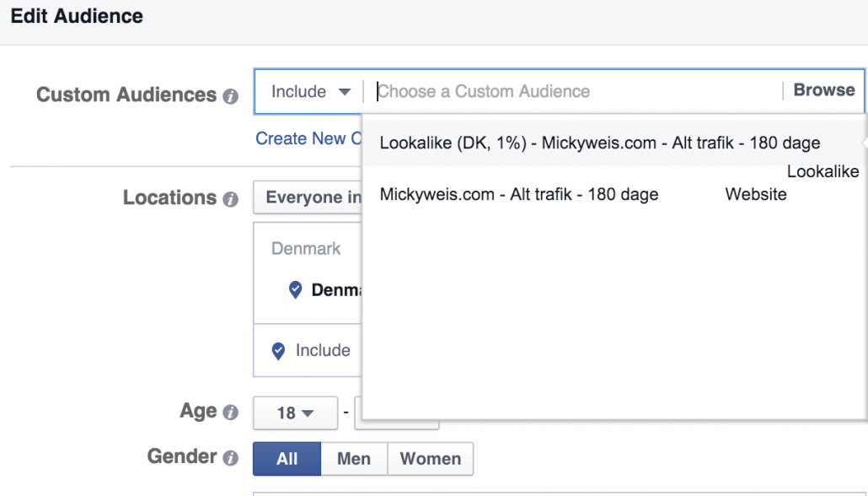Show info tooltip for Gender
Screen dimensions: 868x496
pyautogui.click(x=230, y=458)
